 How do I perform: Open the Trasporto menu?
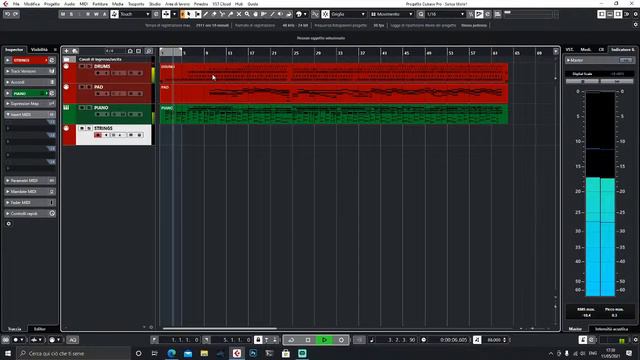136,4
